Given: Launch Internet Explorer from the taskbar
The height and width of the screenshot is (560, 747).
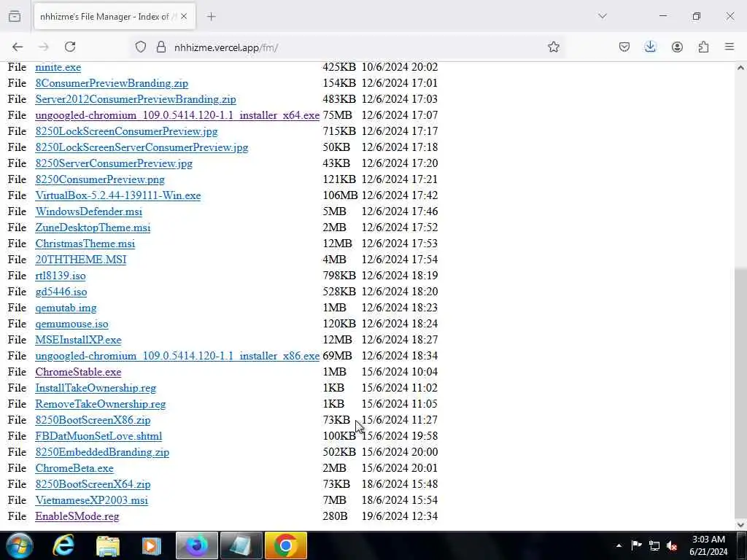Looking at the screenshot, I should click(63, 545).
